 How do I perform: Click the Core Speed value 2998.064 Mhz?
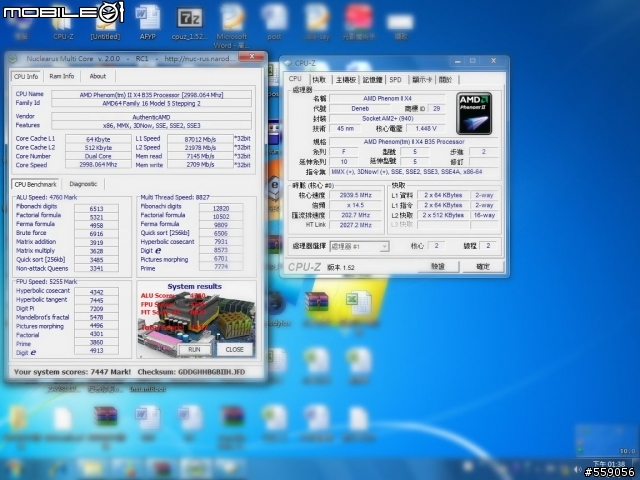pos(98,165)
